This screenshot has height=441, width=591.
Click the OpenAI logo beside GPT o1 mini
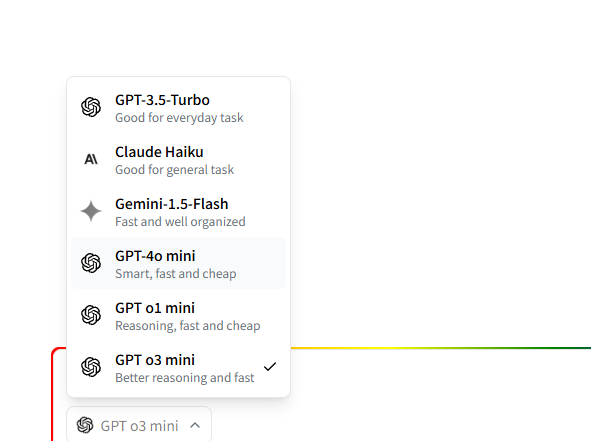tap(91, 315)
